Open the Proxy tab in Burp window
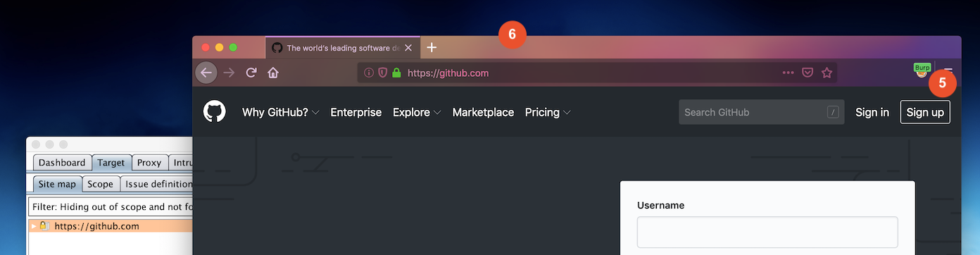Screen dimensions: 980x255 pos(149,163)
